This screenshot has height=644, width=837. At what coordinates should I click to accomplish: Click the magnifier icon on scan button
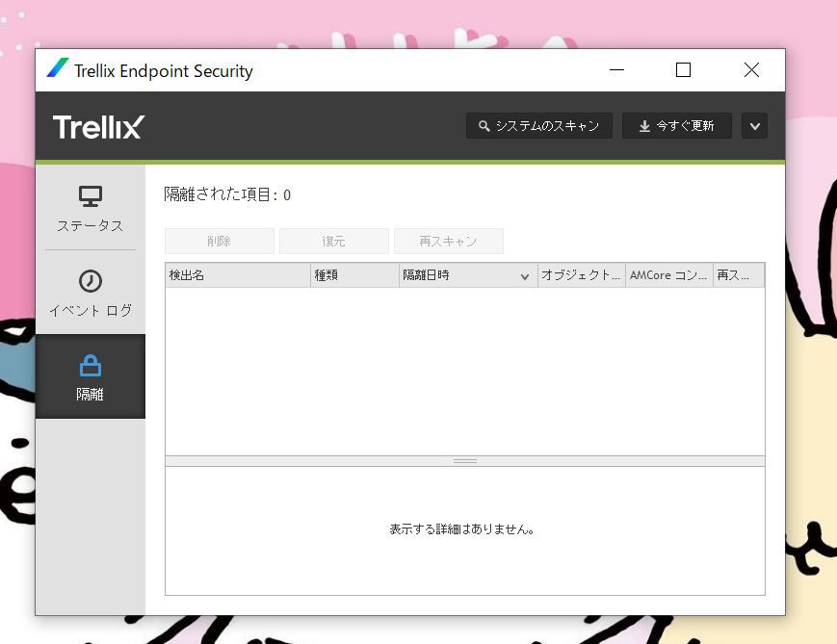click(484, 126)
